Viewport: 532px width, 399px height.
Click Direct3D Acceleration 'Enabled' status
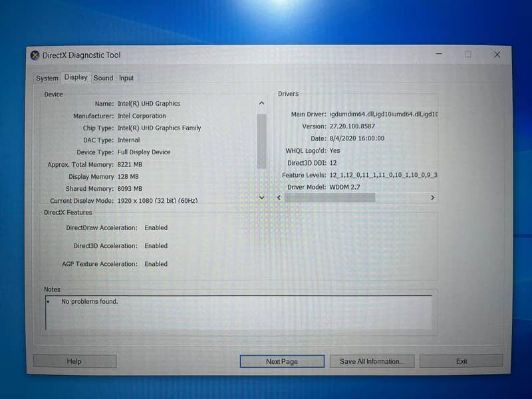pyautogui.click(x=156, y=245)
